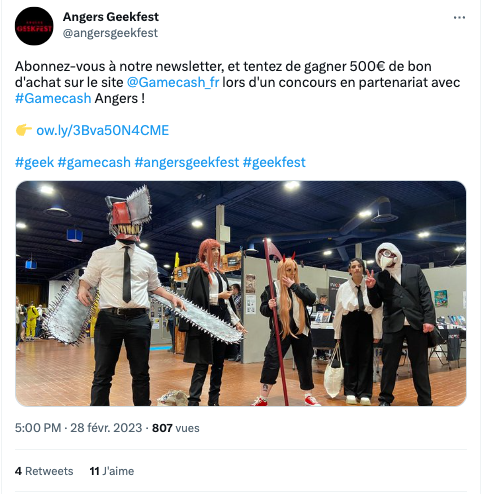Click the tweet body text
This screenshot has width=481, height=494.
(x=237, y=82)
